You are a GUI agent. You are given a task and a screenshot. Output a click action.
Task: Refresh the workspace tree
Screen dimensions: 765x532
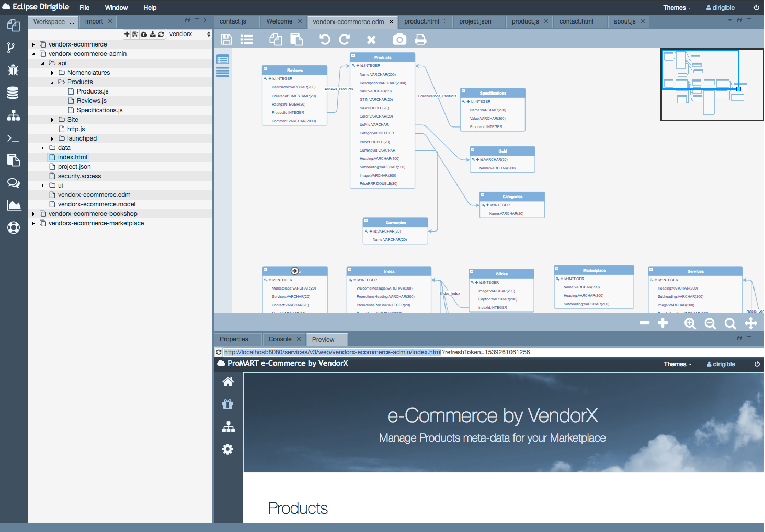pyautogui.click(x=161, y=34)
